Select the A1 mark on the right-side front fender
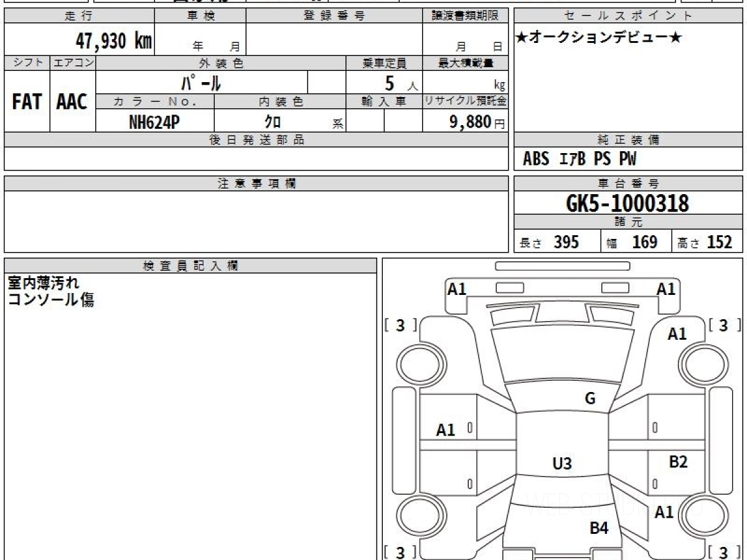The height and width of the screenshot is (560, 747). [x=677, y=334]
